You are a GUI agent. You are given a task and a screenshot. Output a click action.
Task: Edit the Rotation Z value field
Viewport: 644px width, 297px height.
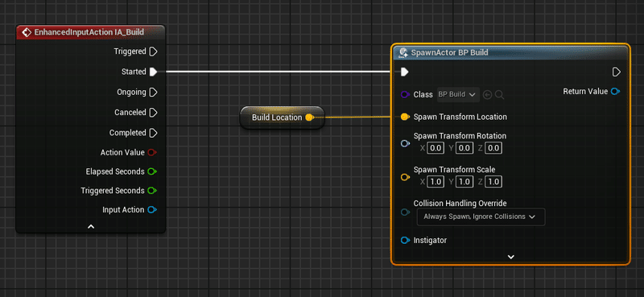(493, 148)
